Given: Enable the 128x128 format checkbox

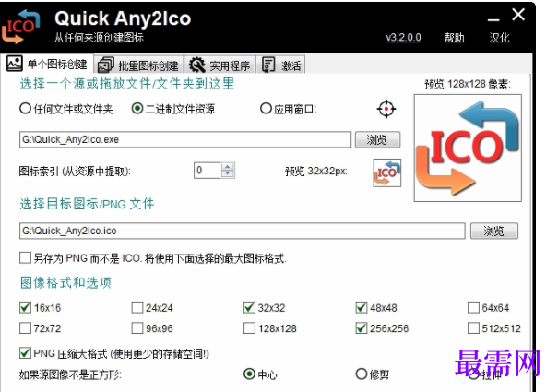Looking at the screenshot, I should [x=249, y=328].
